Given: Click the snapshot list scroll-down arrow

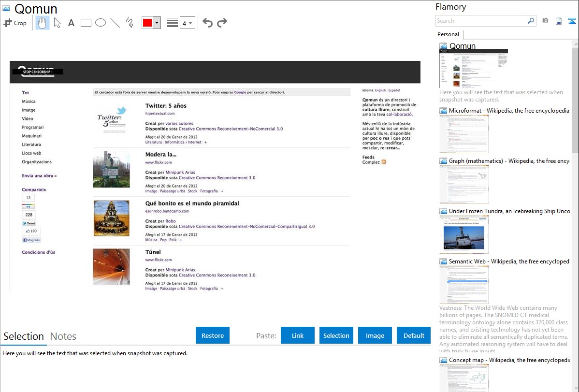Looking at the screenshot, I should pos(576,388).
